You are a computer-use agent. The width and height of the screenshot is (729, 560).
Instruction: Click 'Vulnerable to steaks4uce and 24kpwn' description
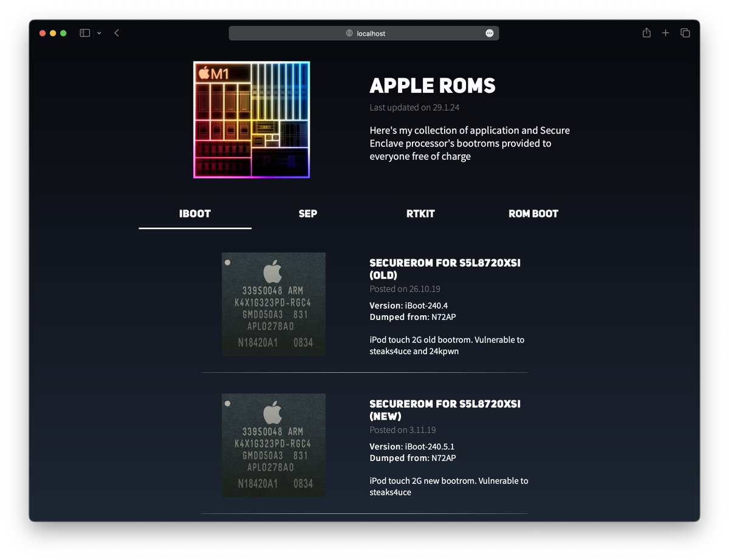447,346
